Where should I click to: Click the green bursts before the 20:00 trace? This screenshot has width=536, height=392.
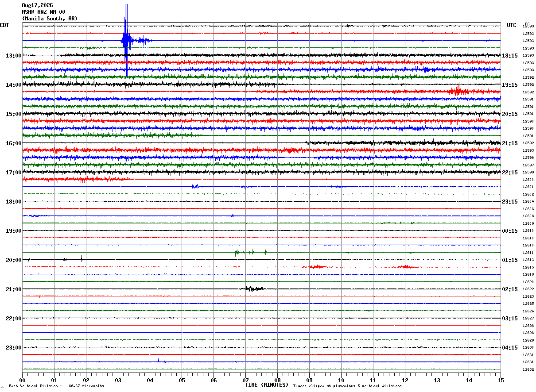click(x=251, y=252)
